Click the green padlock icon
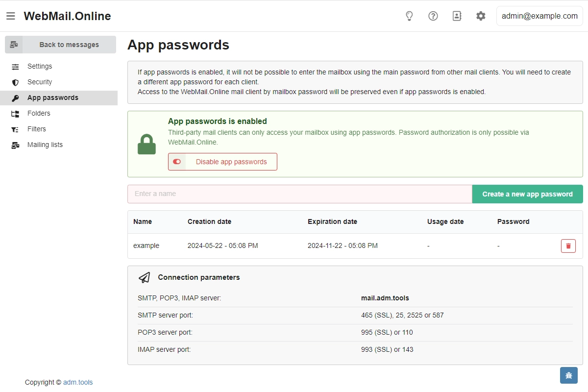Image resolution: width=588 pixels, height=392 pixels. tap(147, 145)
